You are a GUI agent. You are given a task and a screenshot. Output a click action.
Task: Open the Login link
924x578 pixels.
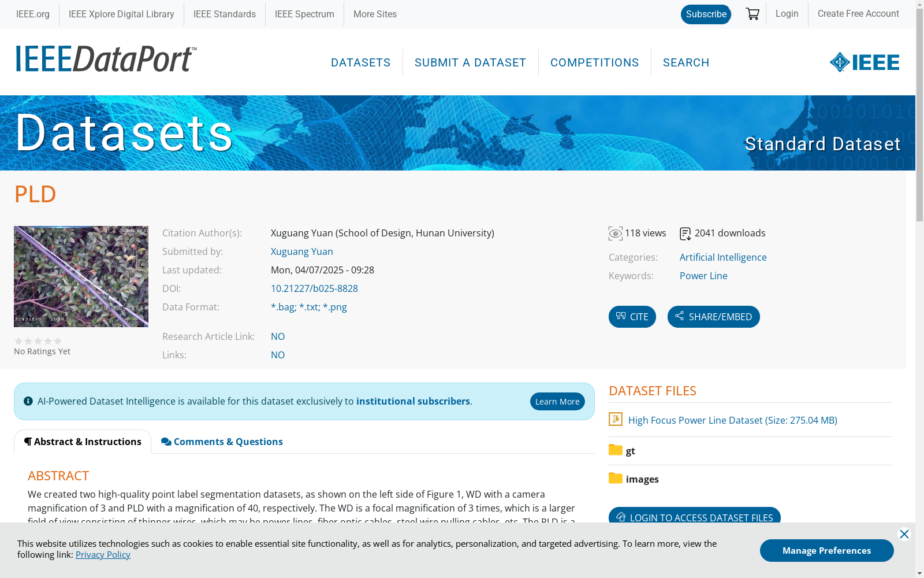point(787,13)
